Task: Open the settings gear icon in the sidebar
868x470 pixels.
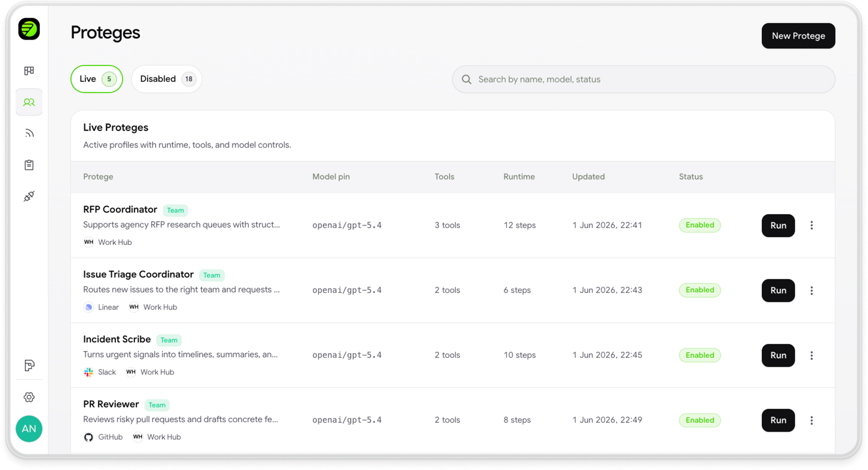Action: [x=29, y=397]
